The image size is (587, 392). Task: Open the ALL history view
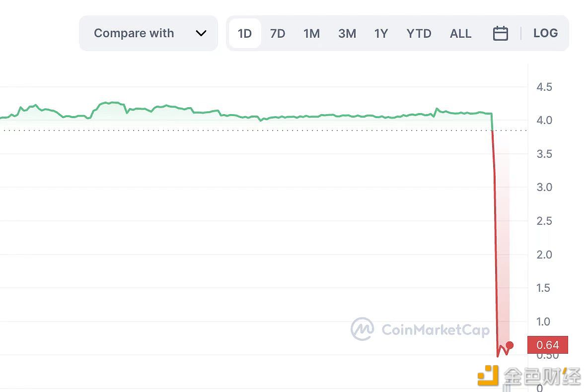click(460, 33)
